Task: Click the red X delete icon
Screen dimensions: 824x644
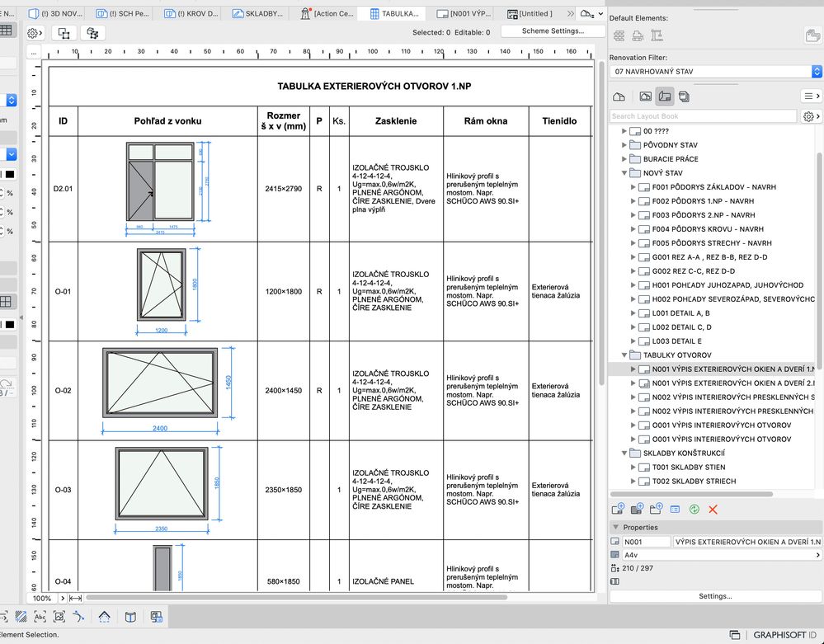Action: (x=713, y=510)
